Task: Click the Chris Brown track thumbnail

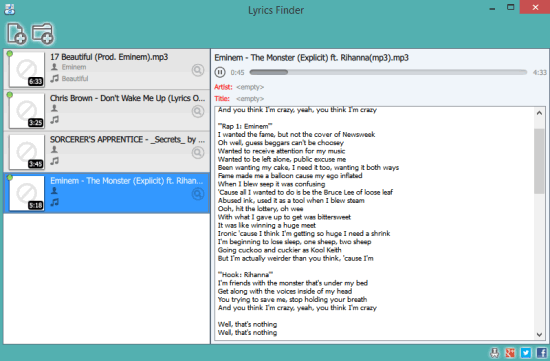Action: 27,111
